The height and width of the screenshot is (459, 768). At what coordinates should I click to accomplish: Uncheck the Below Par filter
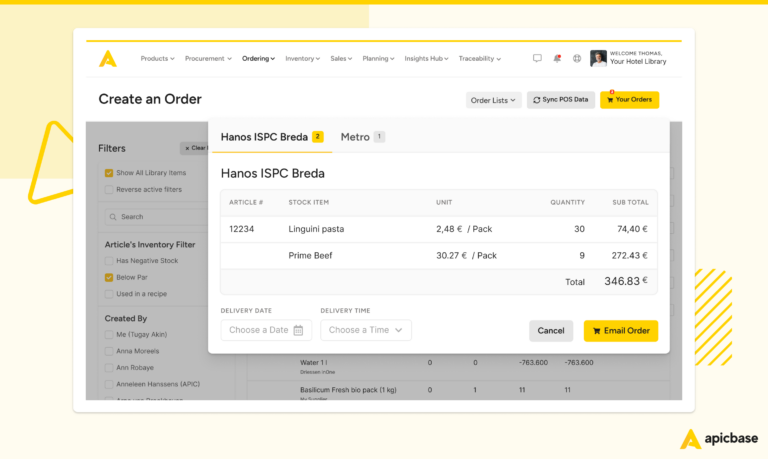109,277
